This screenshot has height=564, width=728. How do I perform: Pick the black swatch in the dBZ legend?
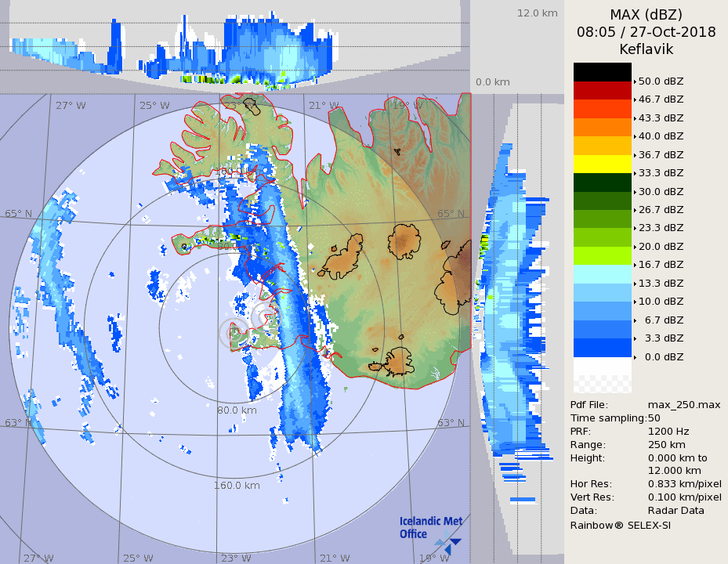(x=602, y=72)
